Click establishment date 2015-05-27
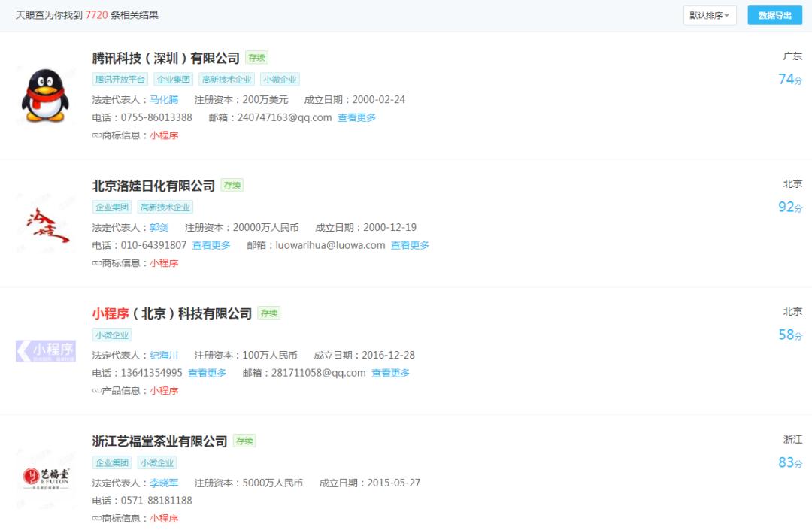Screen dimensions: 812x530 [x=393, y=483]
